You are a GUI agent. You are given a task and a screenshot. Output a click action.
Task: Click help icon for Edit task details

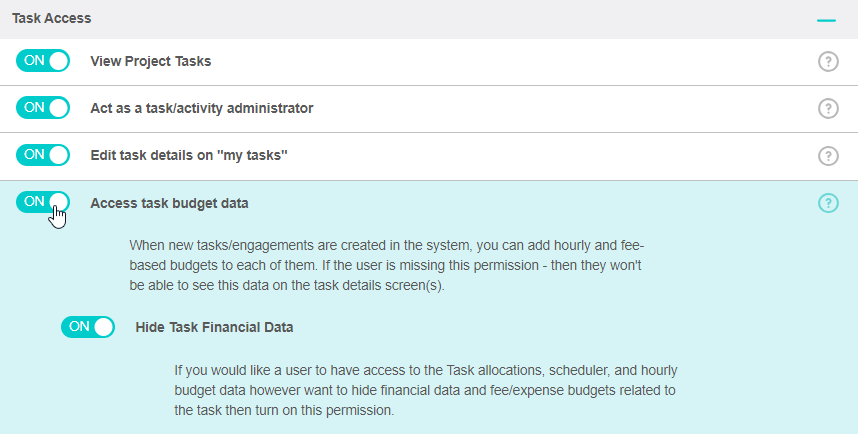(828, 156)
